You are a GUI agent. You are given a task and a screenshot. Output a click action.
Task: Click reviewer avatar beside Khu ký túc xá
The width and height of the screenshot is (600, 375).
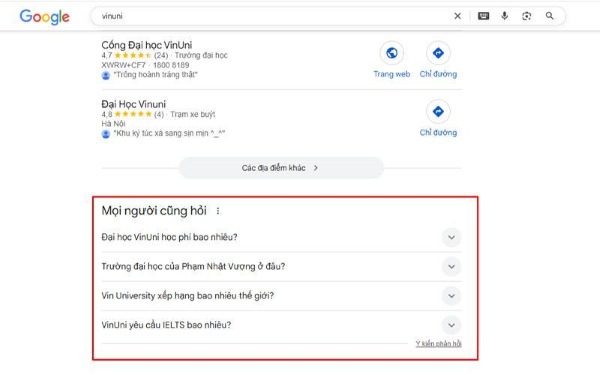click(106, 134)
